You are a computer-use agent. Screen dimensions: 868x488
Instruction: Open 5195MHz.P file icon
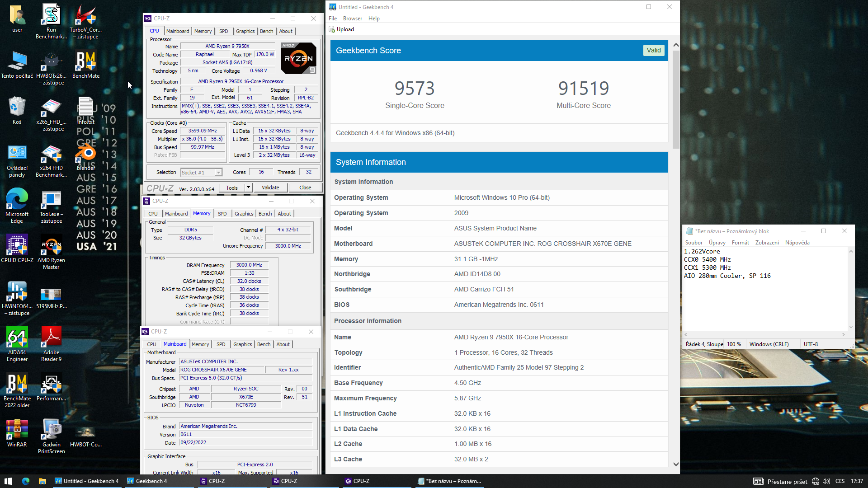(x=51, y=298)
